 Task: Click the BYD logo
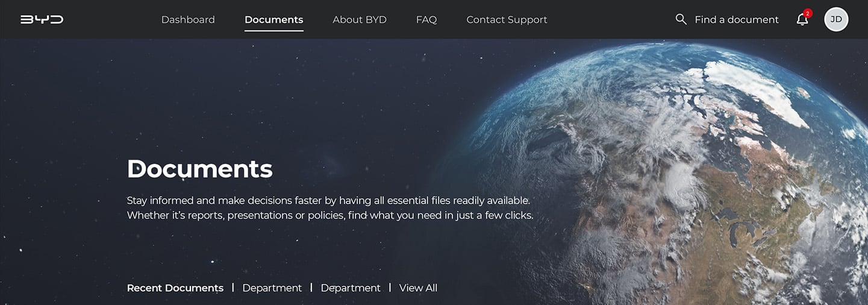pos(42,19)
